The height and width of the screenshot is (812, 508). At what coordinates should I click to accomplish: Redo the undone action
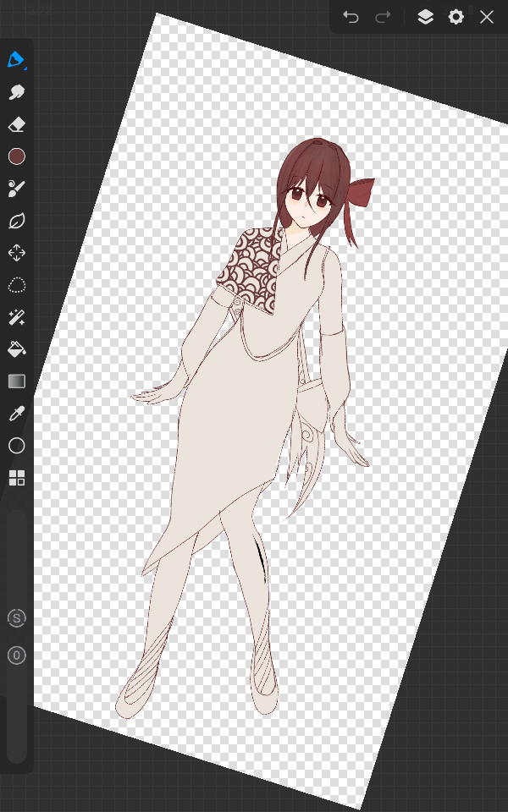coord(383,17)
